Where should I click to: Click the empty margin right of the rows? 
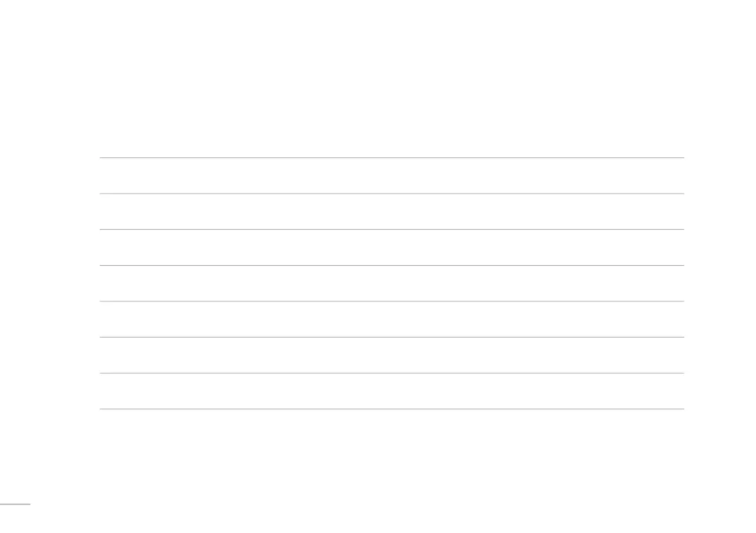(720, 283)
